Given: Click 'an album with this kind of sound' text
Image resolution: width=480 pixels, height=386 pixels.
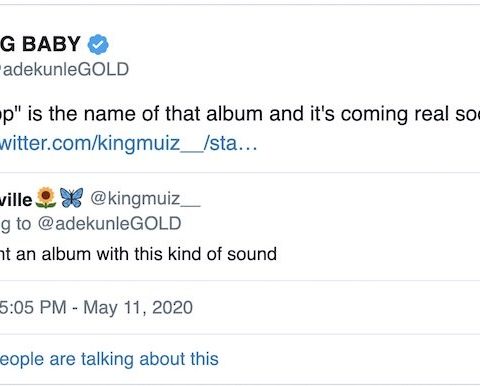Looking at the screenshot, I should tap(146, 254).
